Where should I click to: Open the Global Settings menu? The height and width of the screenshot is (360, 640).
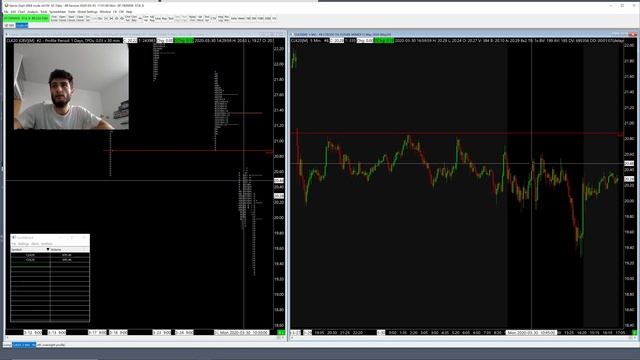[x=87, y=12]
